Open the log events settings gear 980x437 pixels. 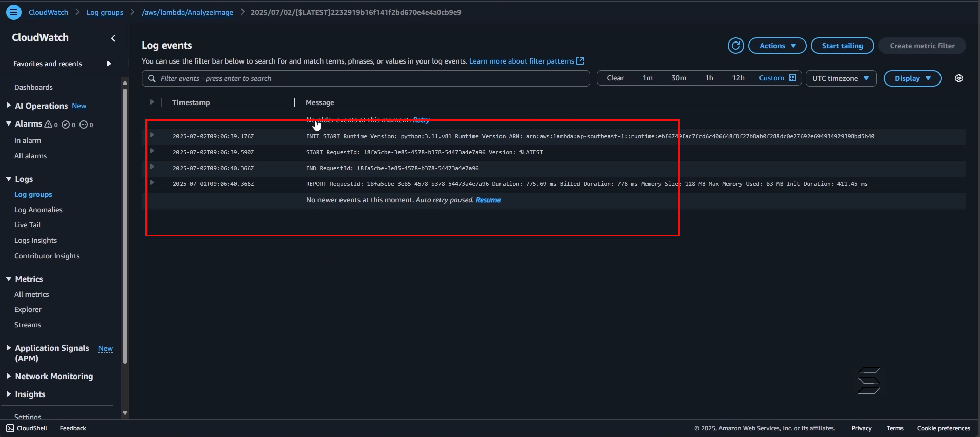(x=959, y=78)
